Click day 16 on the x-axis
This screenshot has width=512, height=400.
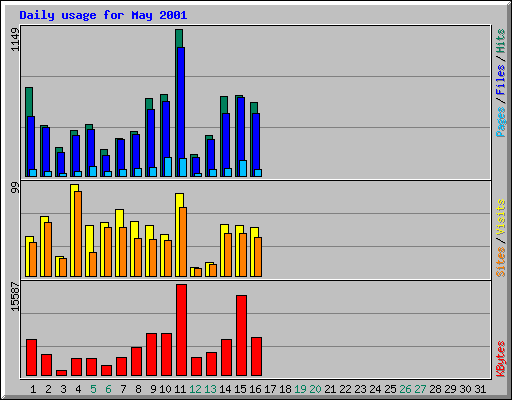click(255, 389)
